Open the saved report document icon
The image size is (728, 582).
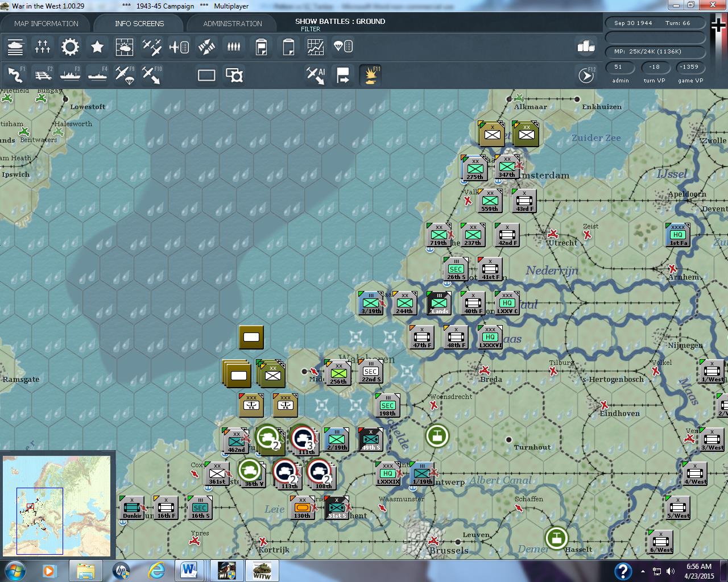click(261, 47)
